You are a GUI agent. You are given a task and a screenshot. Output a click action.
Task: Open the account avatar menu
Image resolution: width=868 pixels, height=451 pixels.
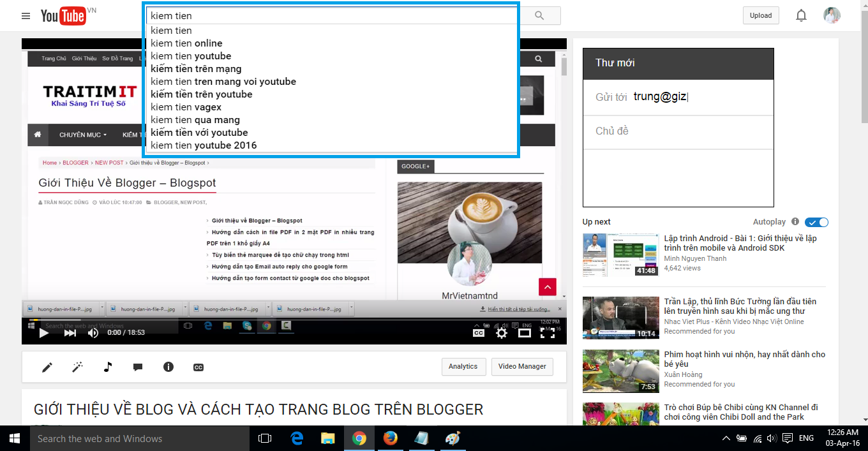point(832,16)
